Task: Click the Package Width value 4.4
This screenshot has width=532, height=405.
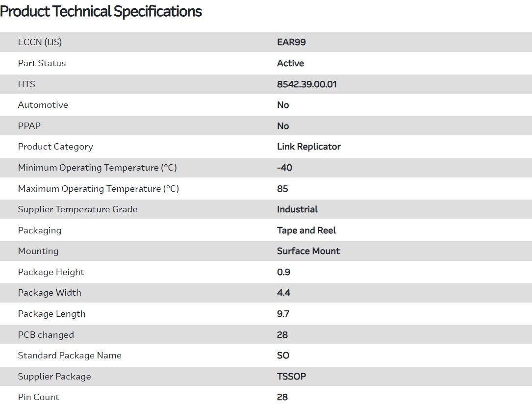Action: coord(283,293)
